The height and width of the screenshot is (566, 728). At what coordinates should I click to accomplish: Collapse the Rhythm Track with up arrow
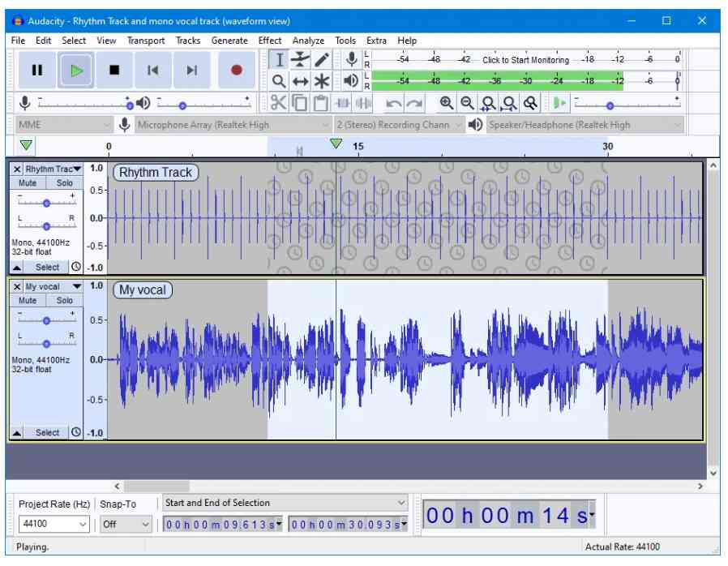17,267
